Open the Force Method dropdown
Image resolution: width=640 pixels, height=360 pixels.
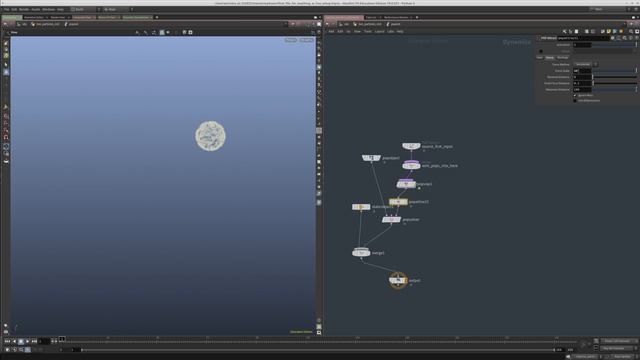[583, 64]
